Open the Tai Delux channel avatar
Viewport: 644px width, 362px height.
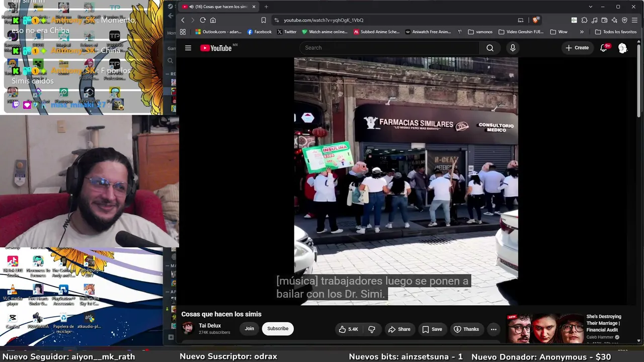click(188, 328)
